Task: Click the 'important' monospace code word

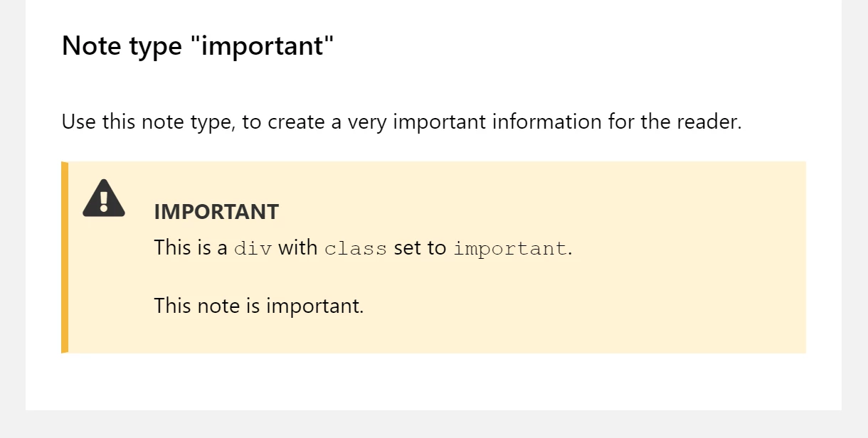Action: point(510,249)
